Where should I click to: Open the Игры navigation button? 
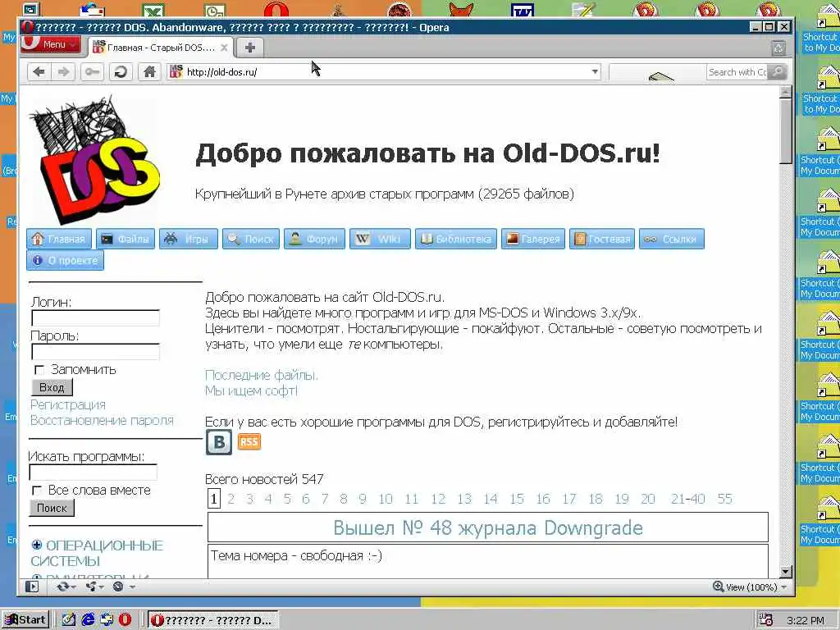[189, 239]
